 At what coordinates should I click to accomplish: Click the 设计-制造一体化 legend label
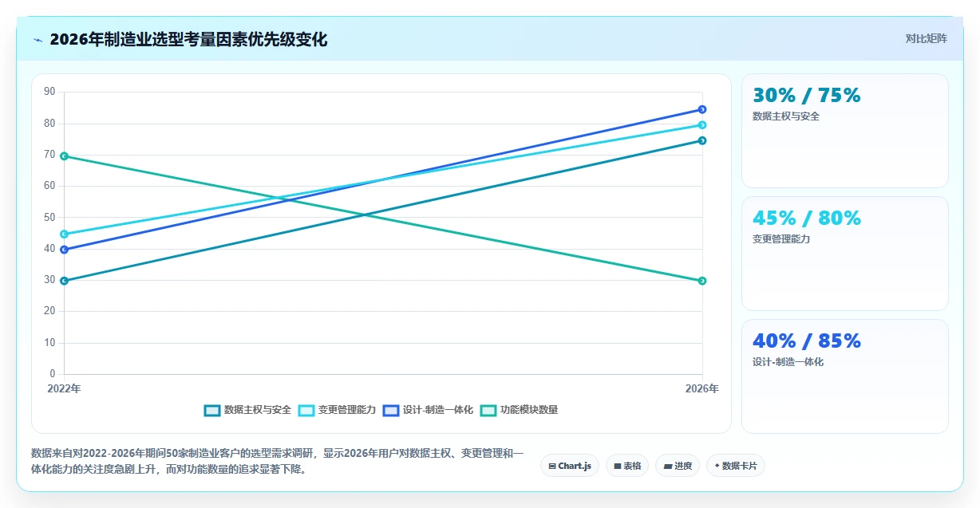437,410
